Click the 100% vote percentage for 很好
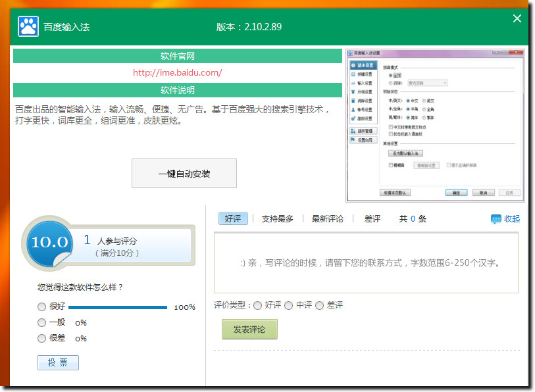The height and width of the screenshot is (392, 535). coord(185,307)
